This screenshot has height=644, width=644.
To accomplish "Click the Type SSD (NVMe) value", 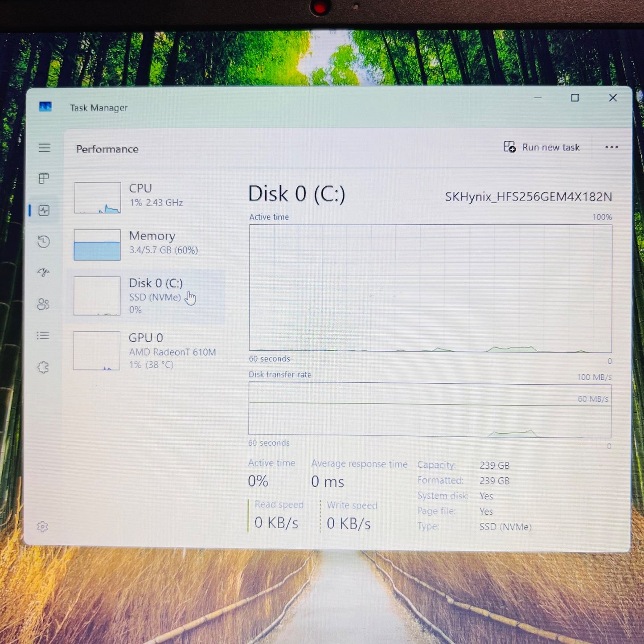I will (505, 527).
